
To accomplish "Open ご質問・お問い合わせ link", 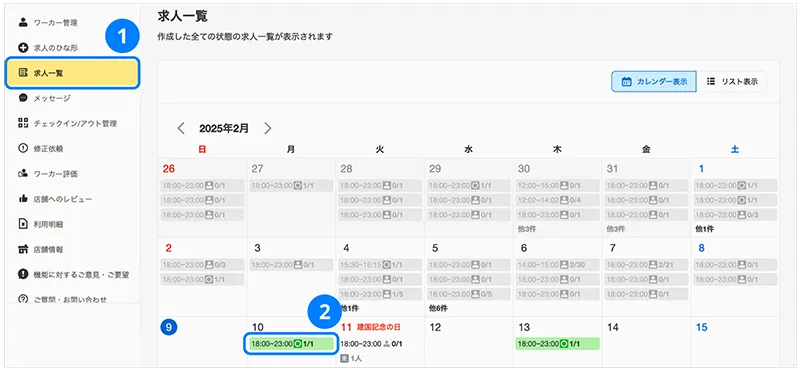I will click(70, 300).
